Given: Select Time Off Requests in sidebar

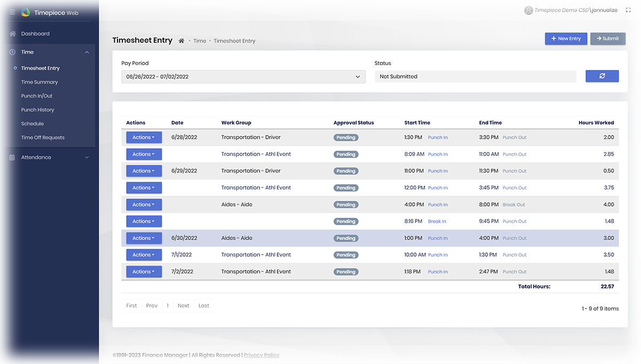Looking at the screenshot, I should click(43, 138).
